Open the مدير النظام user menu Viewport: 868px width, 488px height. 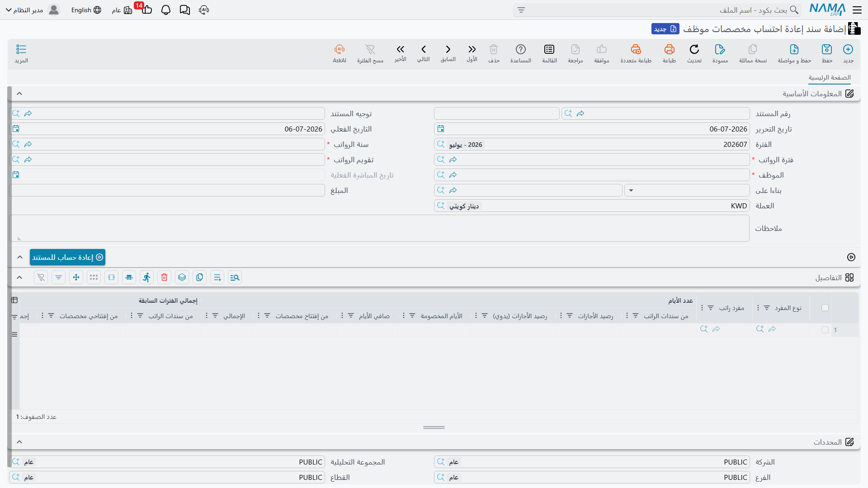coord(33,10)
